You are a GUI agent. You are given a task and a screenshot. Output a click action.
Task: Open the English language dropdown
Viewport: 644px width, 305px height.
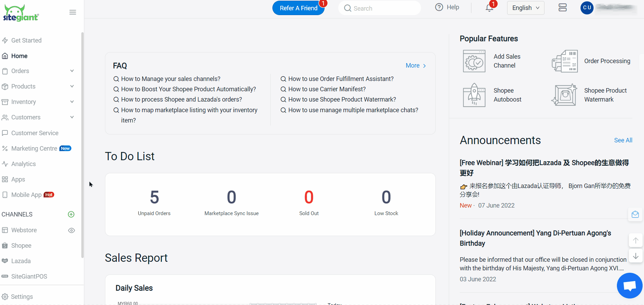(526, 8)
